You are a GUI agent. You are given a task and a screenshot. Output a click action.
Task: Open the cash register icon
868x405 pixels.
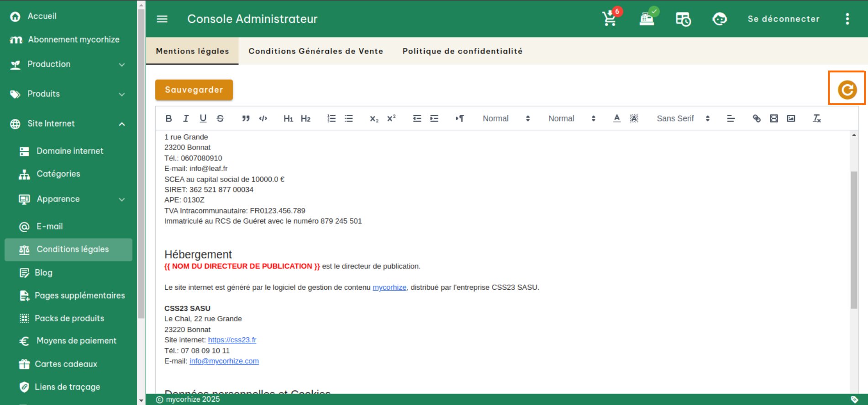tap(647, 19)
